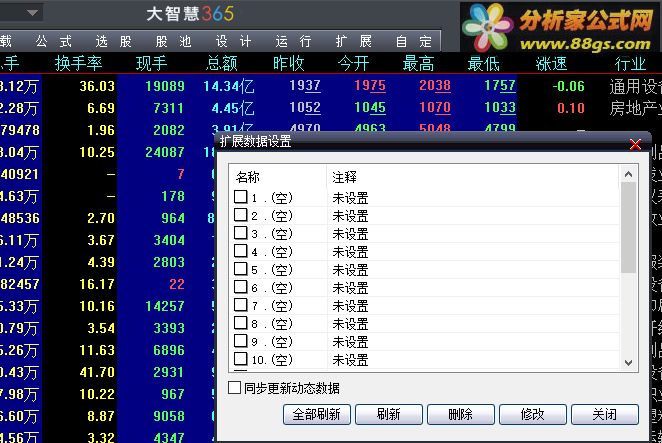Screen dimensions: 662x443
Task: Tick checkbox for row 6 (空)
Action: 241,287
